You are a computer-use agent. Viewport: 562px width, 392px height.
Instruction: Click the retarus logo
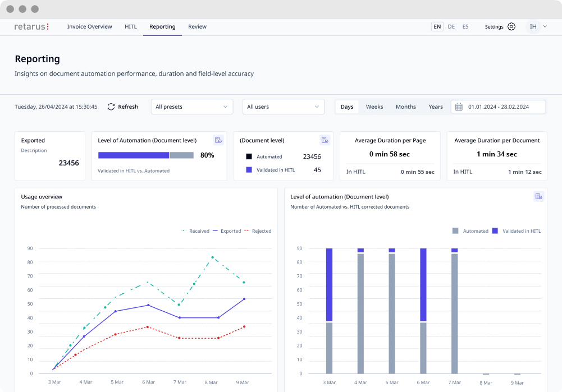click(x=31, y=26)
